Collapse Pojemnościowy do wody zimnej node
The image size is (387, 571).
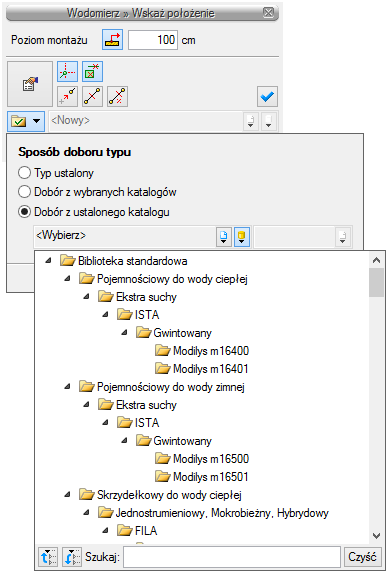tap(67, 387)
